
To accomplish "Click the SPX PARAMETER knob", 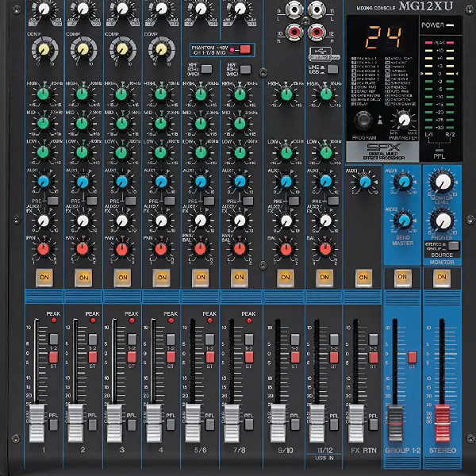I will pyautogui.click(x=404, y=121).
